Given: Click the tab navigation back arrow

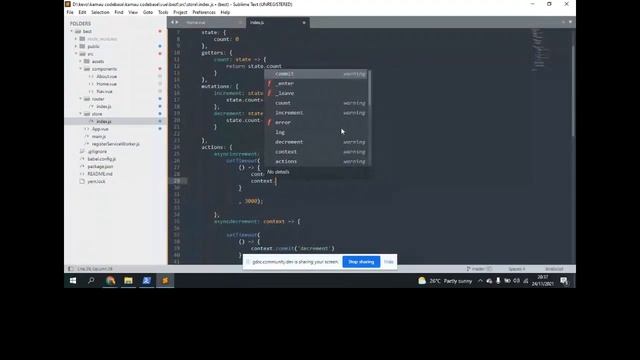Looking at the screenshot, I should click(x=172, y=22).
